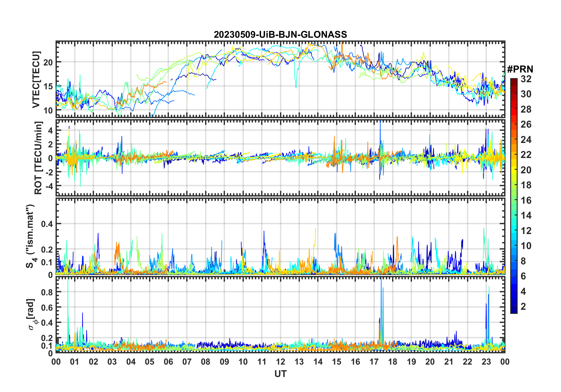Click the 20 tick label on the VTEC axis
This screenshot has width=561, height=392.
pos(48,62)
